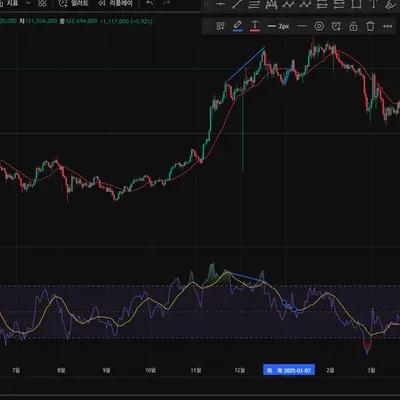Open the 지표 indicators menu
Viewport: 400px width, 400px height.
pyautogui.click(x=9, y=3)
